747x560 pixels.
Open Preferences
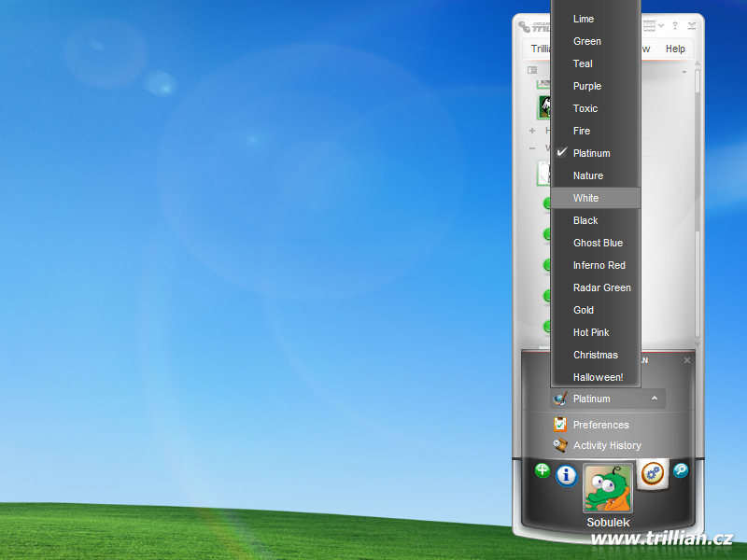tap(600, 425)
